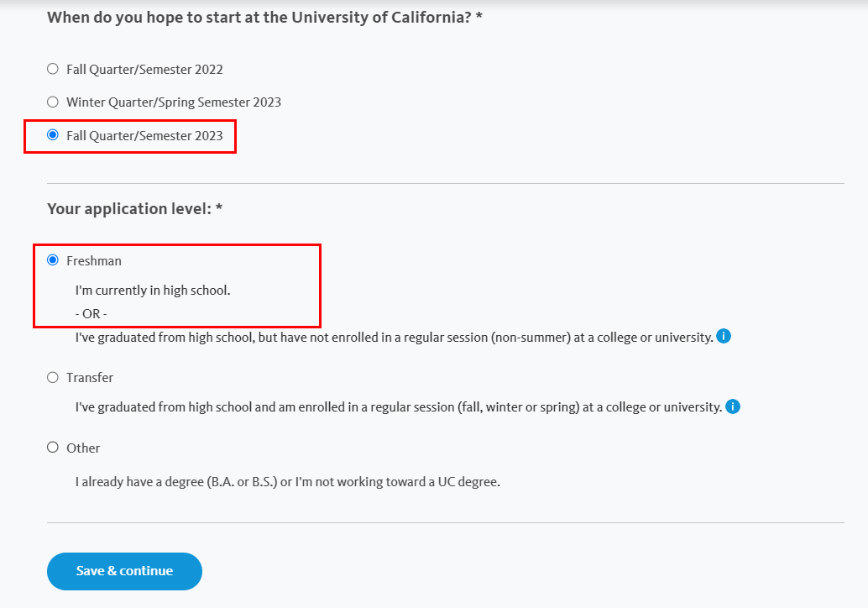Click the Transfer enrolled-in-regular-session description text
This screenshot has width=868, height=608.
click(x=399, y=407)
